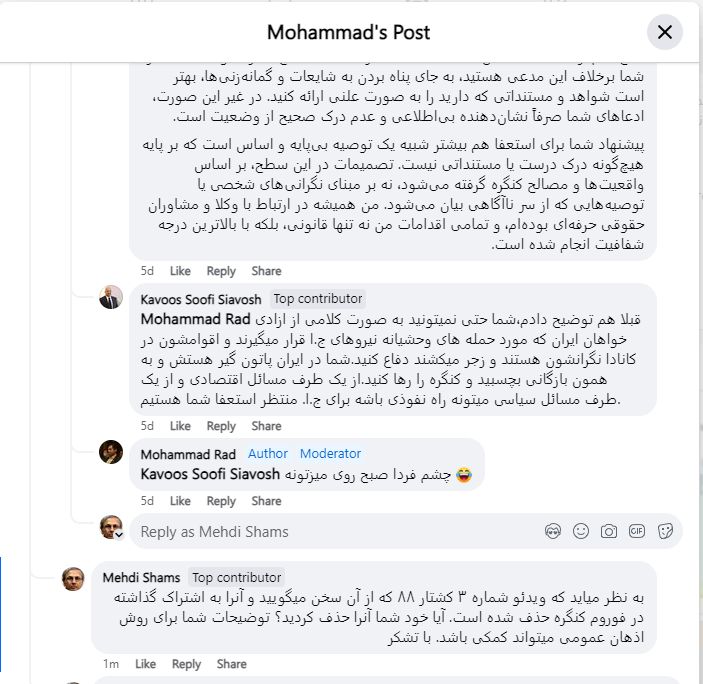
Task: Attach a photo using the camera icon
Action: (x=609, y=531)
